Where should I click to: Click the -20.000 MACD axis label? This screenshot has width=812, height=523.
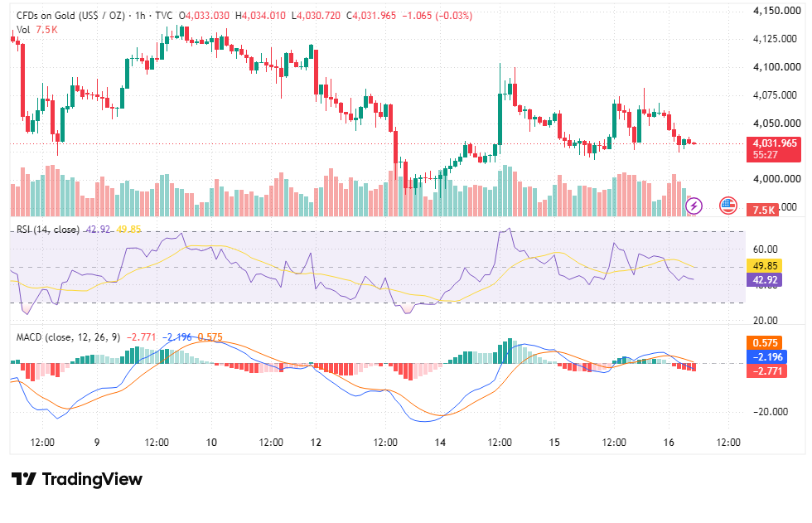pos(771,412)
